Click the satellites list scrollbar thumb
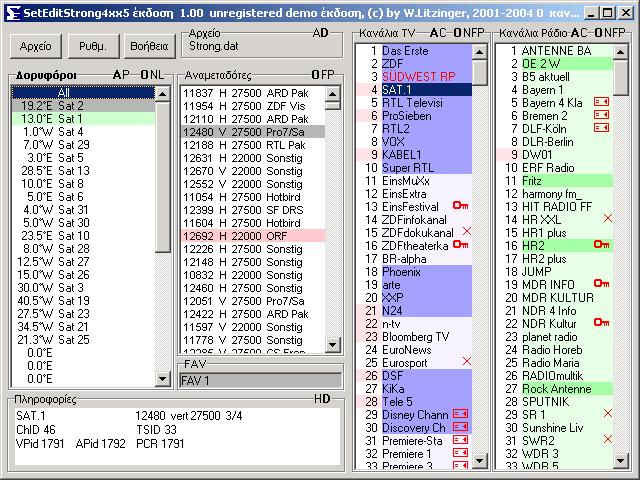Viewport: 640px width, 480px height. (x=163, y=177)
